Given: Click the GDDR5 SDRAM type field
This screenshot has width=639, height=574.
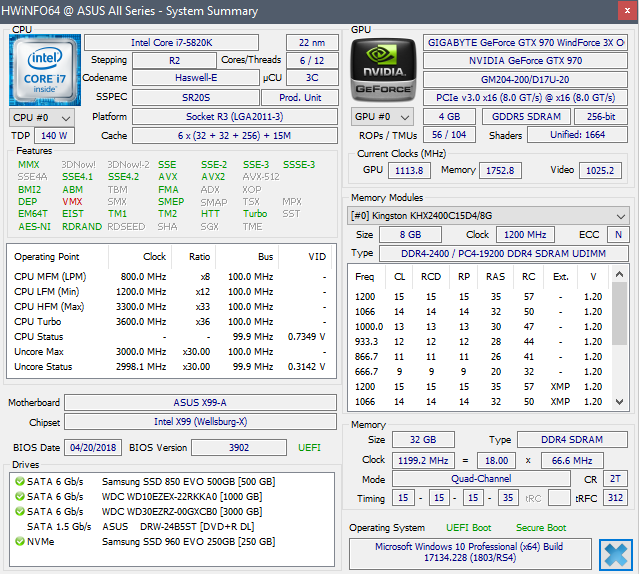Looking at the screenshot, I should pyautogui.click(x=527, y=117).
